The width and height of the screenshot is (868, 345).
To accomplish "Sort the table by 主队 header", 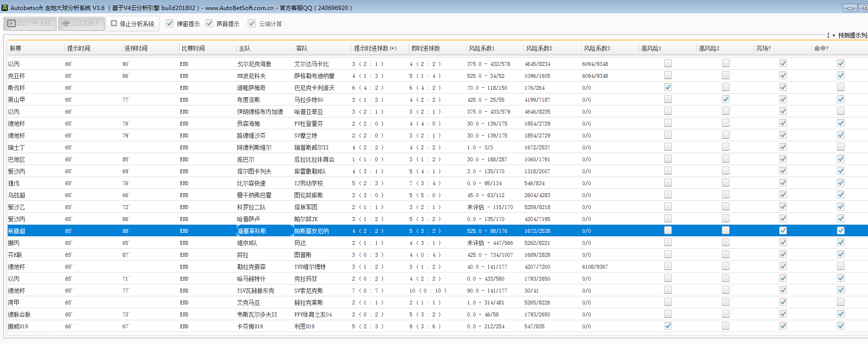I will tap(244, 48).
